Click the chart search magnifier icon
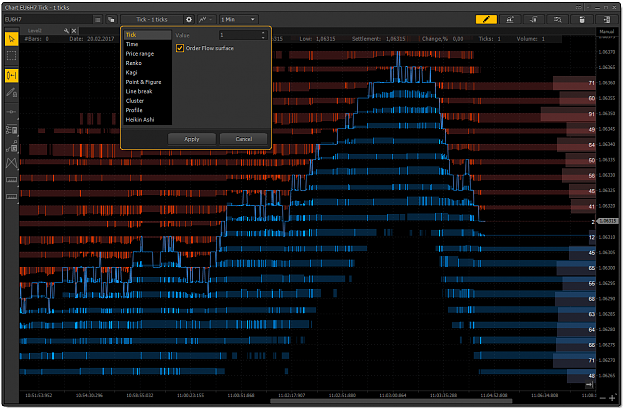 (558, 19)
